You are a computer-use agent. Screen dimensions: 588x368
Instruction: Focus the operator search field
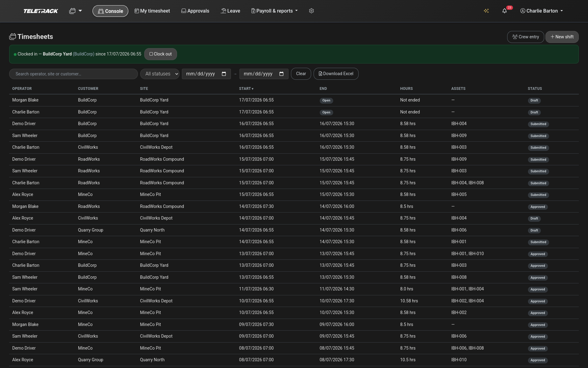73,74
